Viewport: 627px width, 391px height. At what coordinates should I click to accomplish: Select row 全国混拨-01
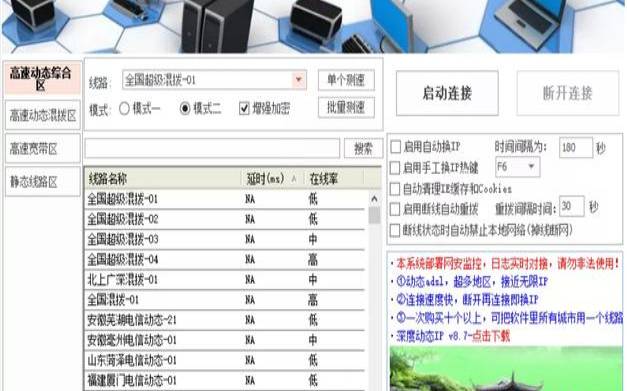pyautogui.click(x=225, y=299)
